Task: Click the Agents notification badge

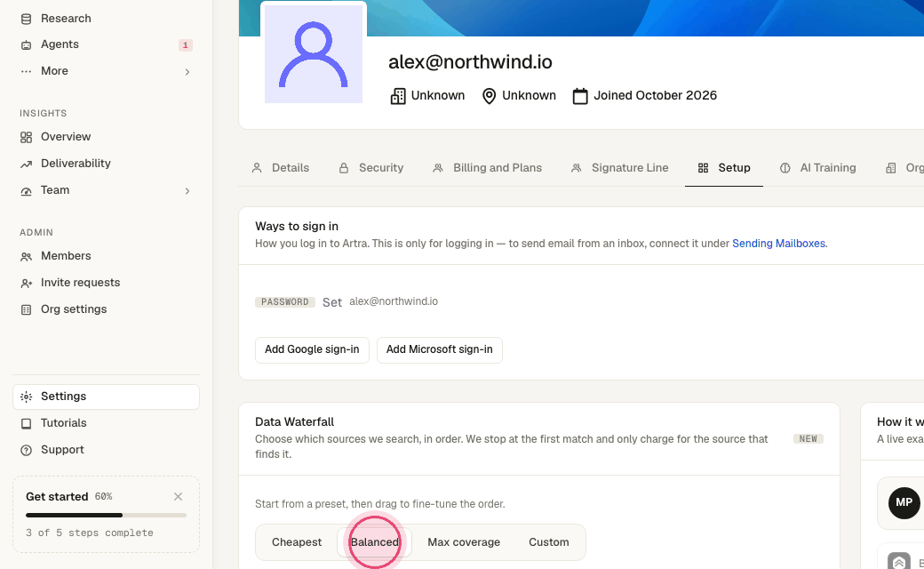Action: 185,45
